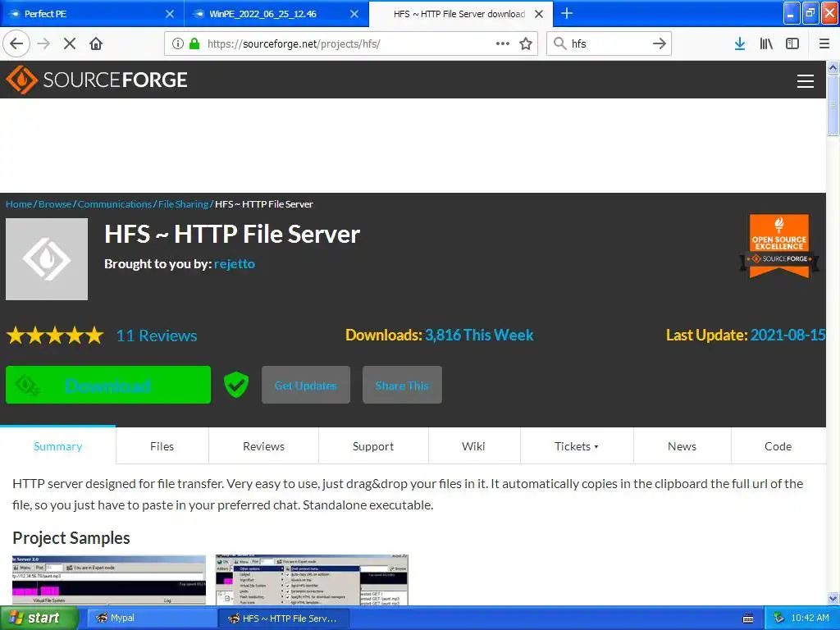Click the green Download button
This screenshot has width=840, height=630.
[108, 385]
